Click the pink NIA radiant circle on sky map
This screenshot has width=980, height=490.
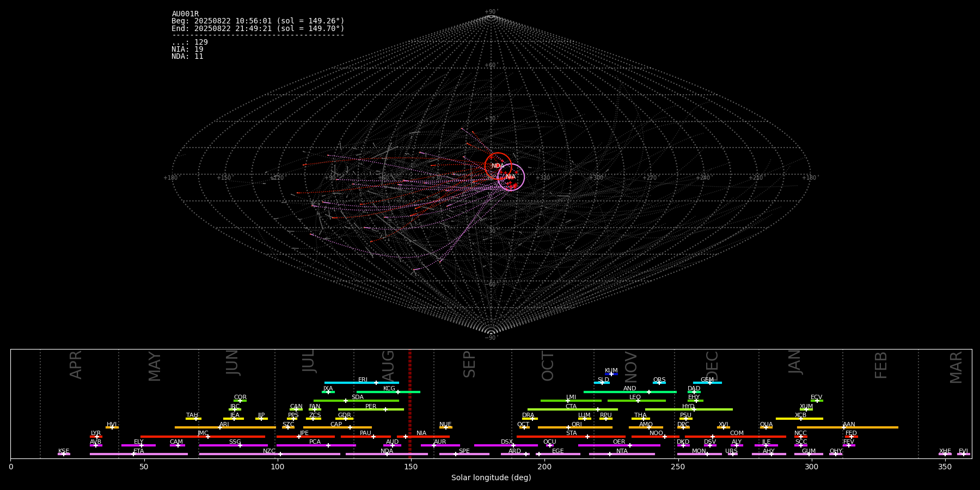[x=511, y=177]
